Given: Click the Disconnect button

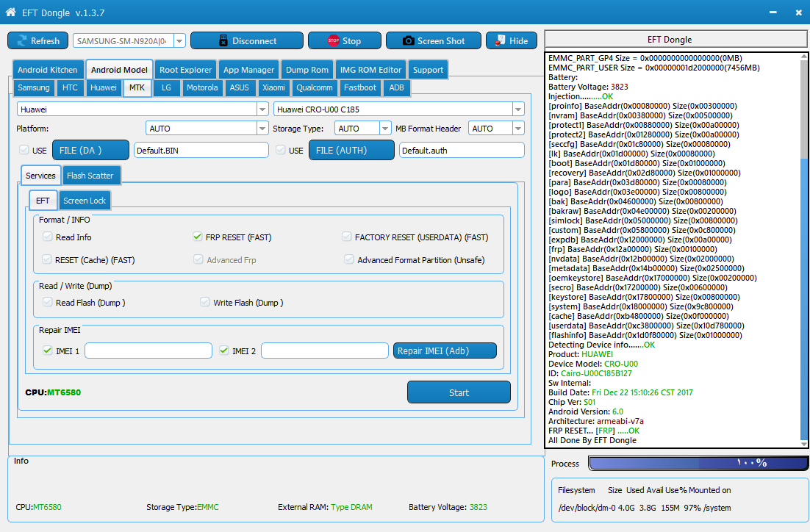Looking at the screenshot, I should point(247,41).
